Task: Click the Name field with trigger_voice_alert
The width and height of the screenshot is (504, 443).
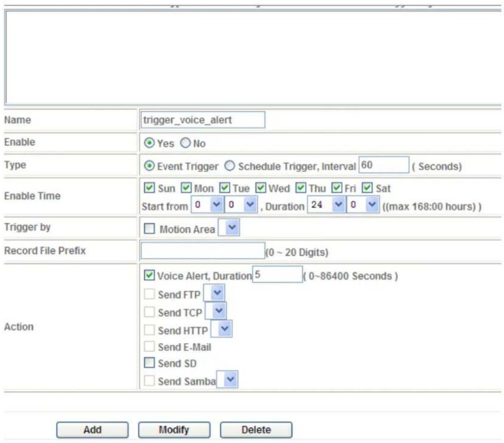Action: pos(203,120)
